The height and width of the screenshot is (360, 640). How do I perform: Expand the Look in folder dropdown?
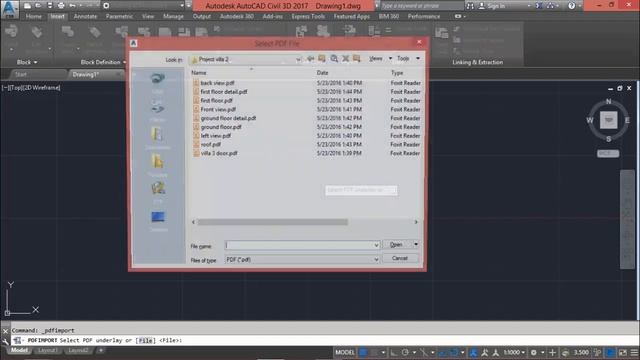point(298,60)
